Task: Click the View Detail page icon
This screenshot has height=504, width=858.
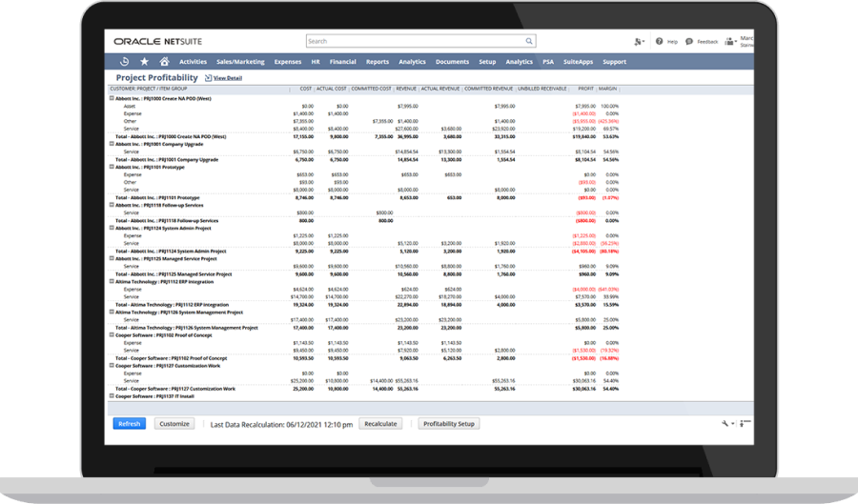Action: coord(208,78)
